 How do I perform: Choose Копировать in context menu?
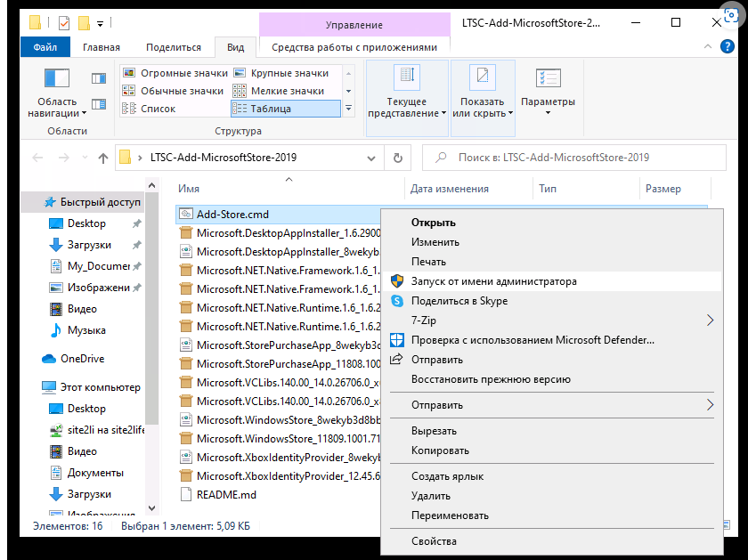[x=440, y=450]
